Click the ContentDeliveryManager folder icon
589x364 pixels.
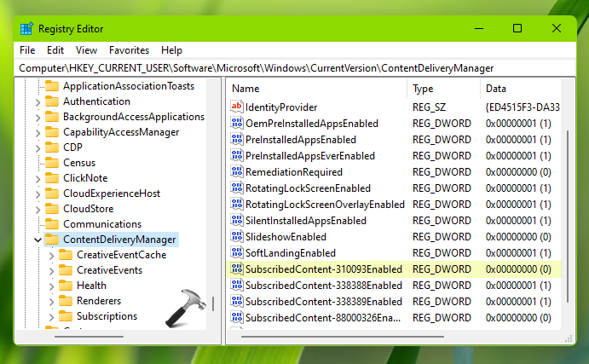(x=52, y=240)
